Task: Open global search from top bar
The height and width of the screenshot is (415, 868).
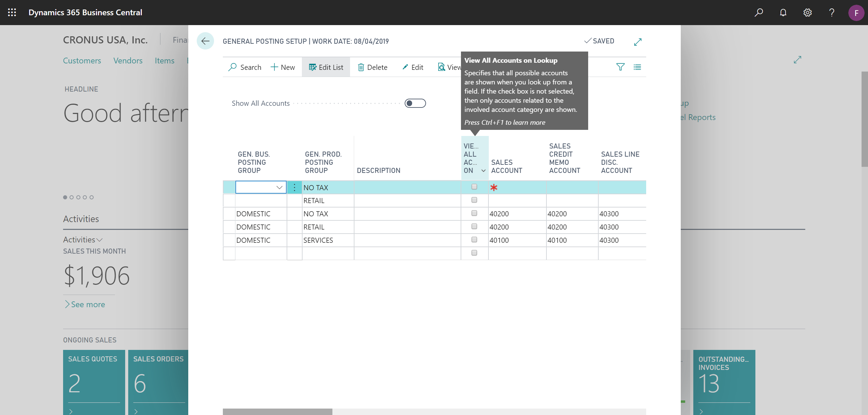Action: (758, 13)
